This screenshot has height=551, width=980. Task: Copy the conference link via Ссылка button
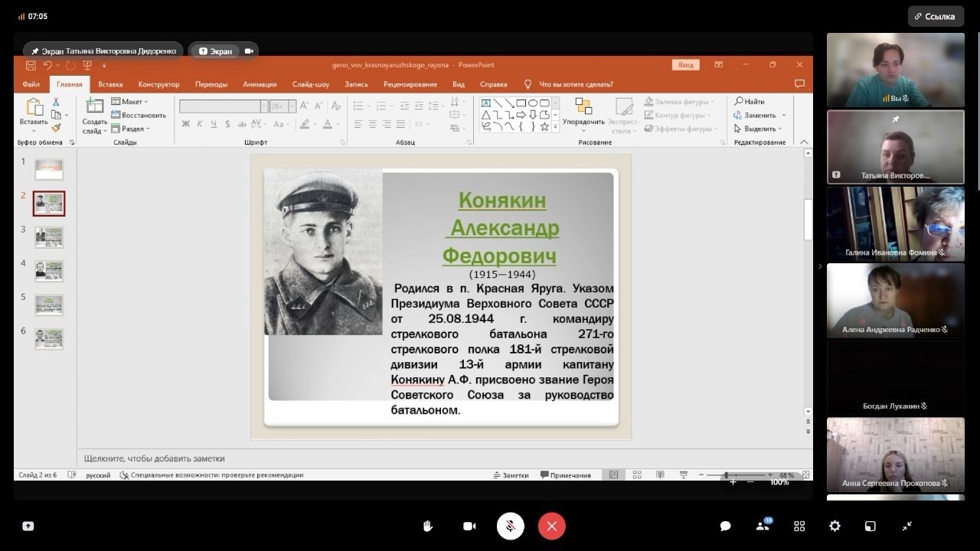pyautogui.click(x=936, y=16)
